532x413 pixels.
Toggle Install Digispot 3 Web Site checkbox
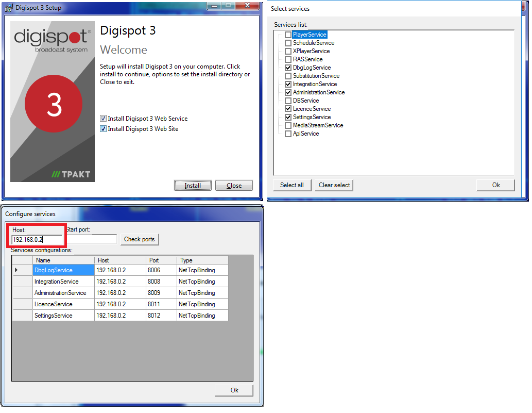click(x=103, y=129)
